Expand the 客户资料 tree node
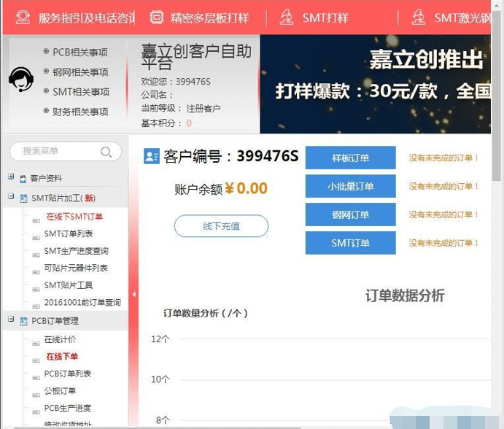504x429 pixels. pyautogui.click(x=11, y=177)
